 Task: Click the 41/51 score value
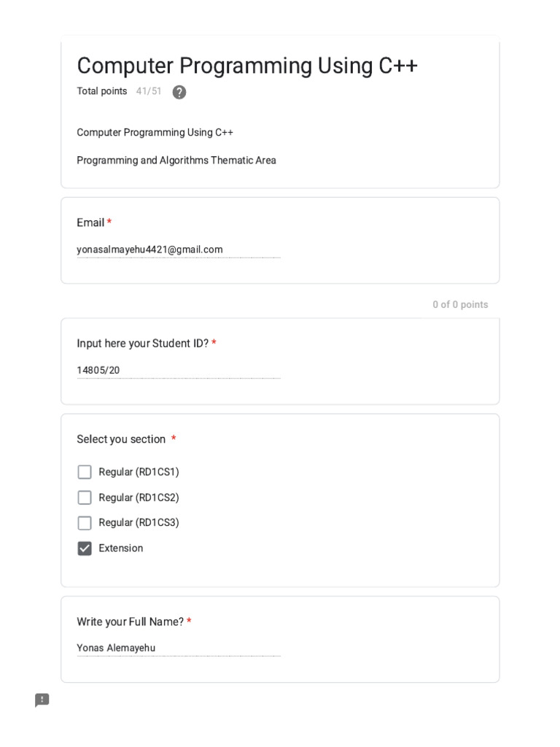(x=149, y=91)
